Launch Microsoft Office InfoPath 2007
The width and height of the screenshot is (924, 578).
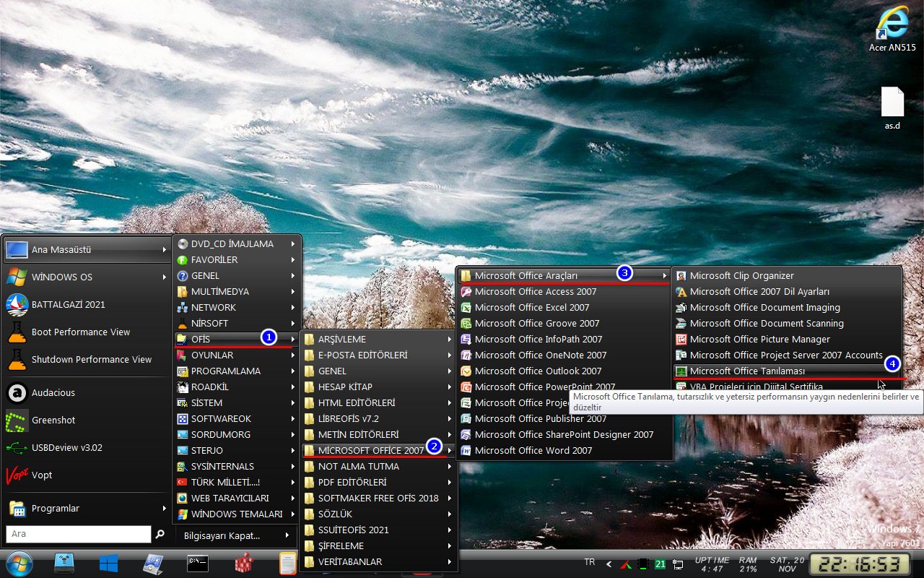pos(565,339)
